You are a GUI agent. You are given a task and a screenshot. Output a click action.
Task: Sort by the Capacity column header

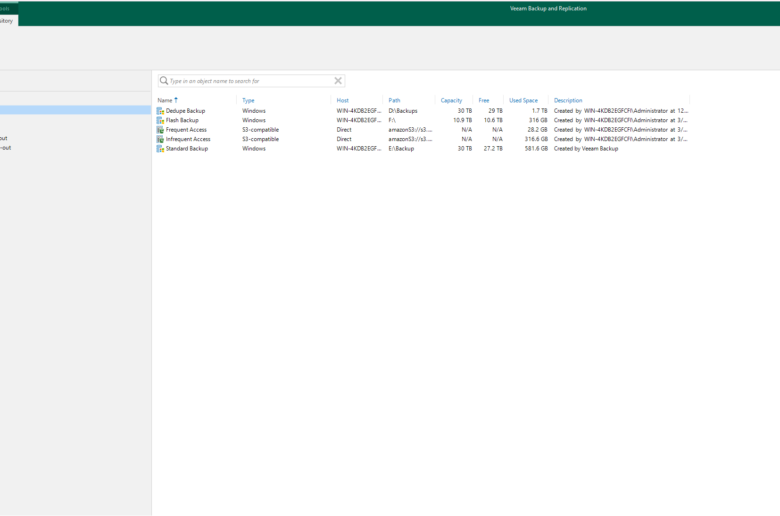(451, 101)
